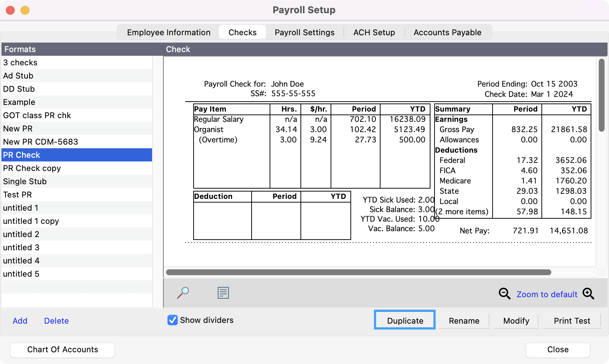Image resolution: width=609 pixels, height=364 pixels.
Task: Open the Accounts Payable tab
Action: coord(447,32)
